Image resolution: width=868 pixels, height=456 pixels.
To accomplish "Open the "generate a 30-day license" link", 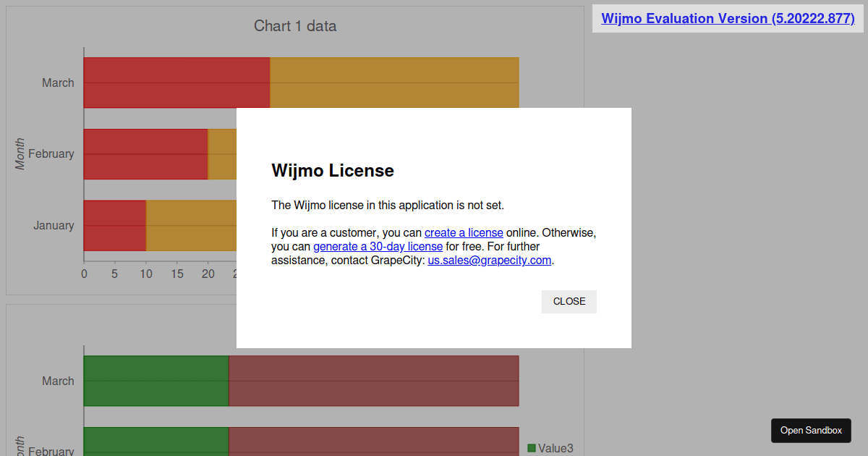I will [378, 246].
